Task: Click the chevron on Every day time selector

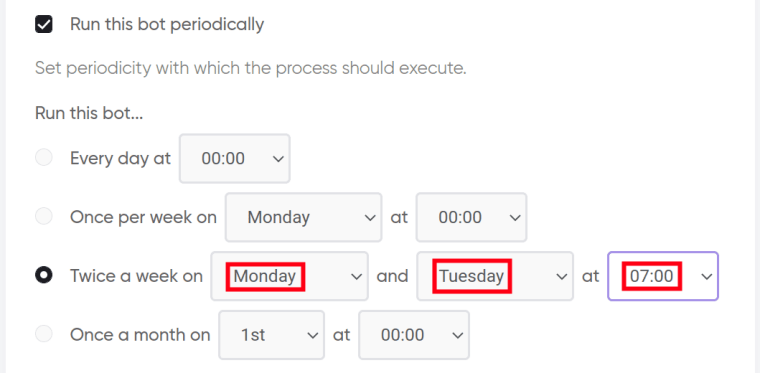Action: coord(278,159)
